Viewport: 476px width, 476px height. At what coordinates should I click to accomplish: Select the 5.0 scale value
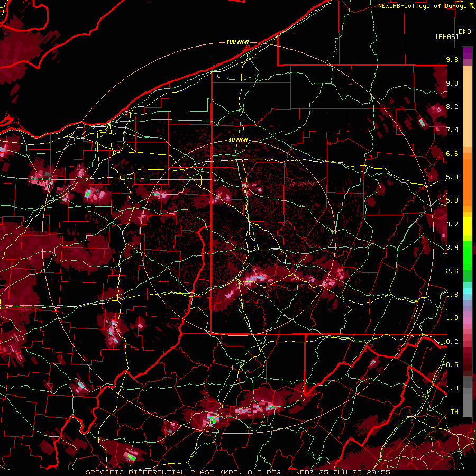click(x=452, y=200)
